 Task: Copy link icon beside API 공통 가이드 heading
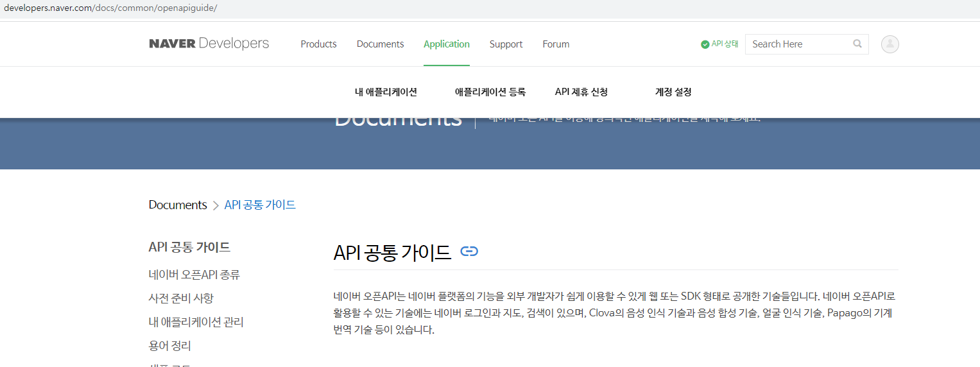[x=469, y=252]
